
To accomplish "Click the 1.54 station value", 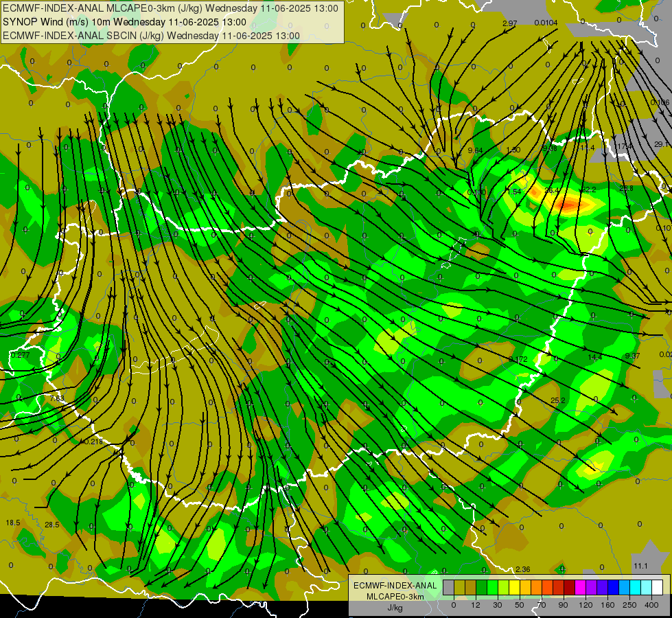I will [514, 192].
